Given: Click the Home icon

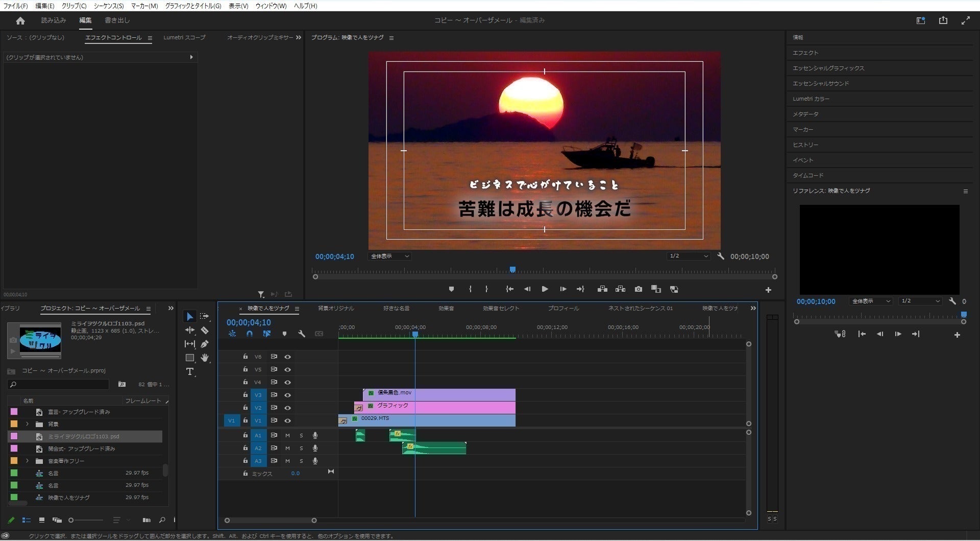Looking at the screenshot, I should [20, 20].
